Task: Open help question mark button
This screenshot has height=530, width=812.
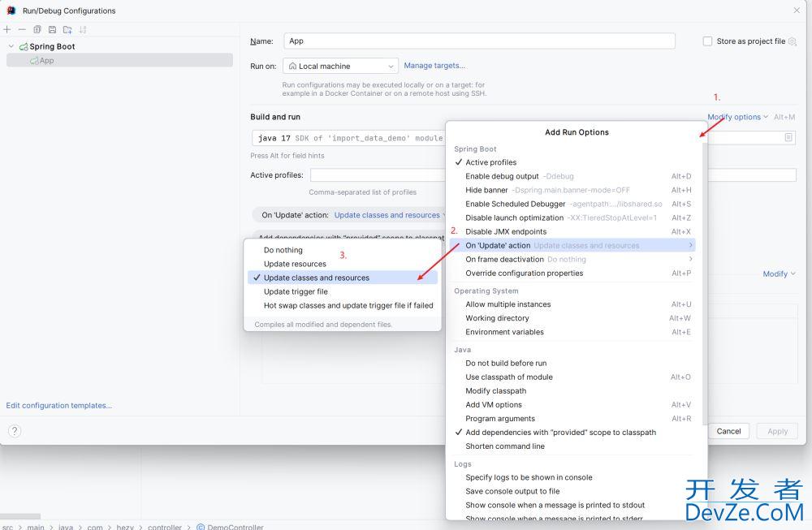Action: click(15, 431)
